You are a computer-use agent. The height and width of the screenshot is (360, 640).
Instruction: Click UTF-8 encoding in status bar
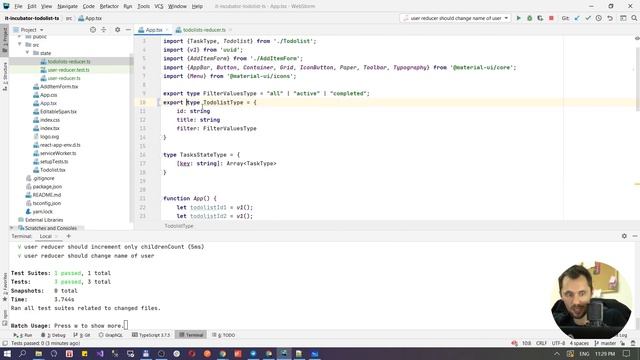[x=558, y=343]
